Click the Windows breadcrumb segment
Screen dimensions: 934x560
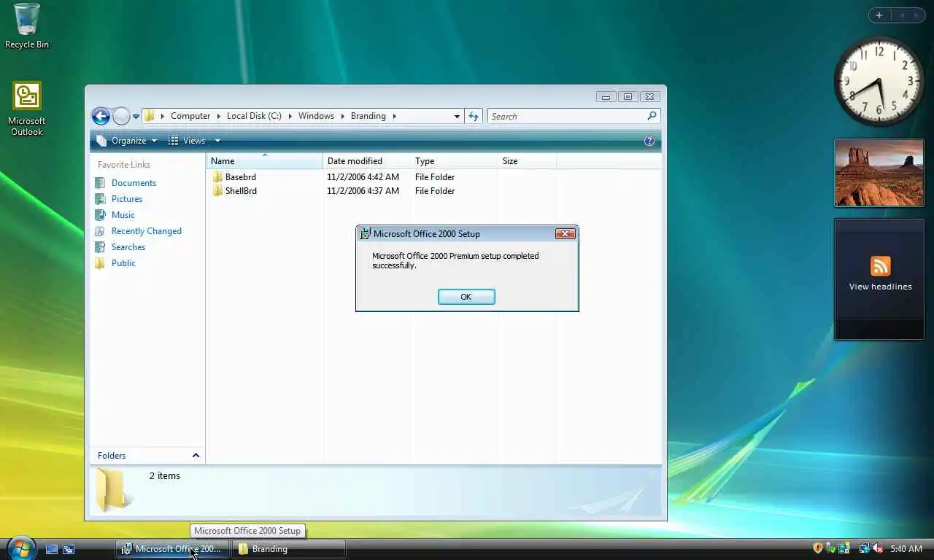(x=316, y=116)
